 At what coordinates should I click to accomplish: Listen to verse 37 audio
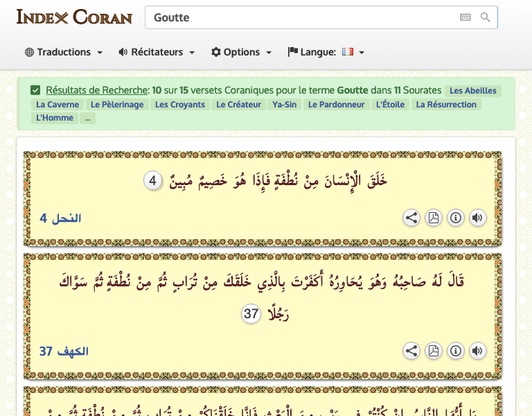tap(477, 351)
